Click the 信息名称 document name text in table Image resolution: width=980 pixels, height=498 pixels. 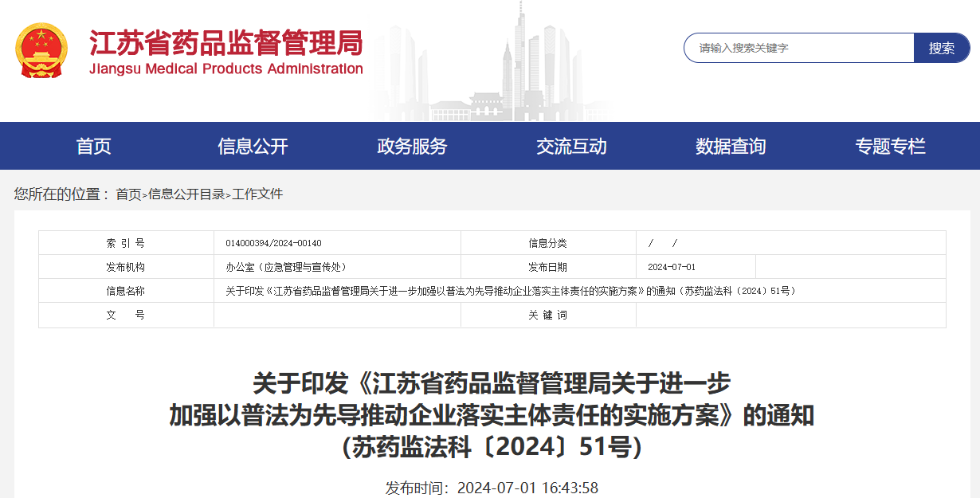pyautogui.click(x=510, y=291)
